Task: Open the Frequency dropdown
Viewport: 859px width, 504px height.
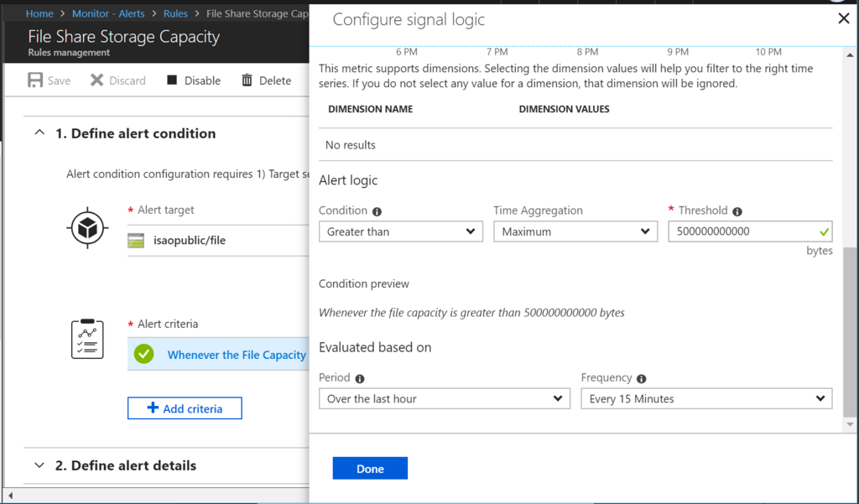Action: (706, 398)
